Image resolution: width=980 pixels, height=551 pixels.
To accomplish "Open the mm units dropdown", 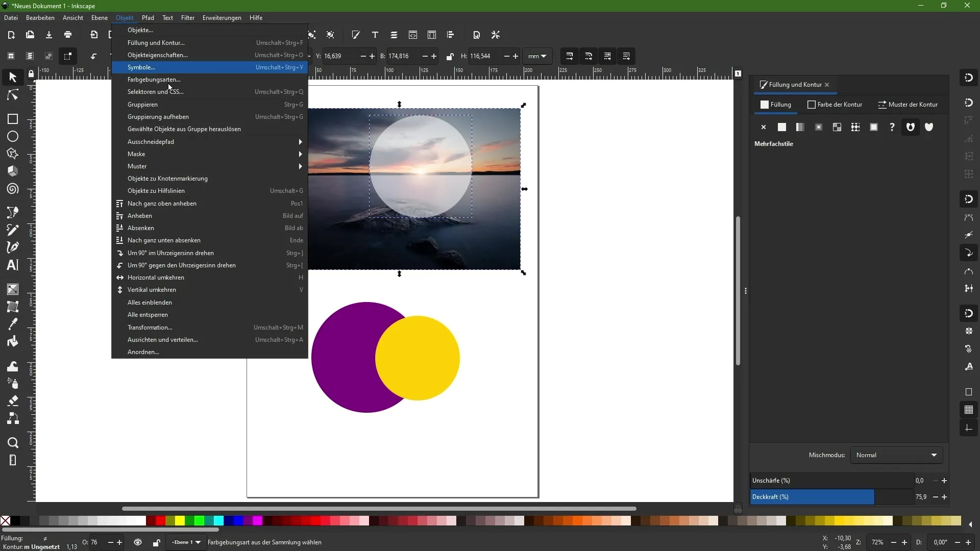I will pyautogui.click(x=537, y=56).
